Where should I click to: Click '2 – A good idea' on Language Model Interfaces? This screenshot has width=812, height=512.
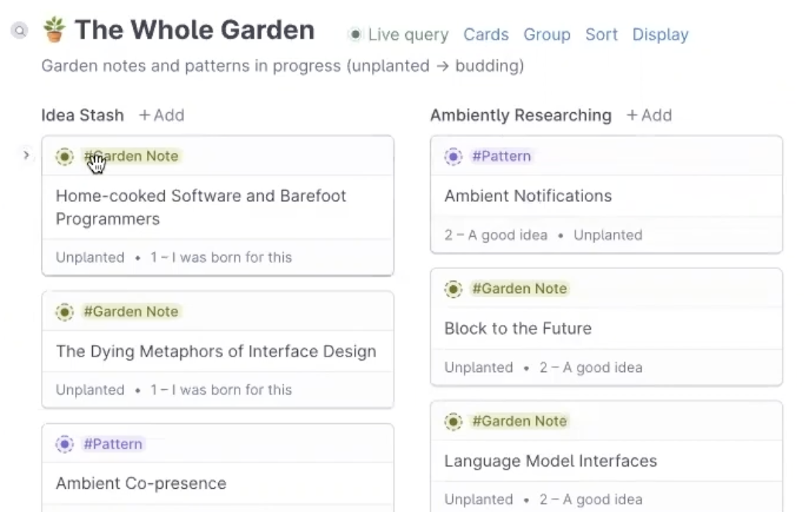pyautogui.click(x=591, y=500)
